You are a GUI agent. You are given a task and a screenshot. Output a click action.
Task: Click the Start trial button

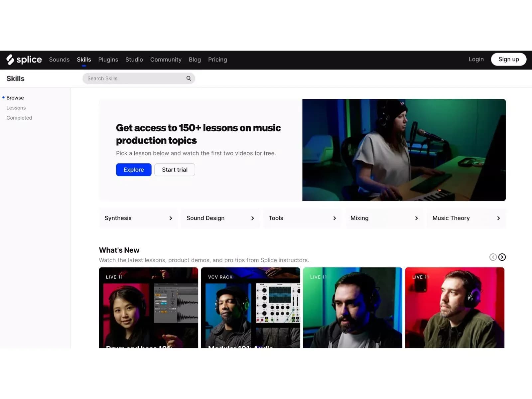175,170
